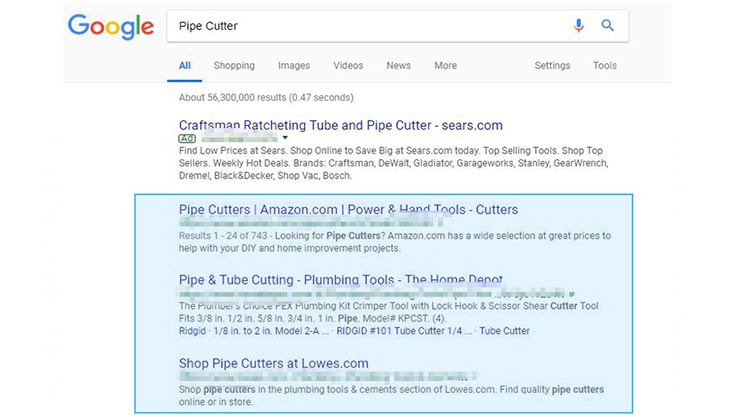750x417 pixels.
Task: Open the Settings menu
Action: (552, 66)
